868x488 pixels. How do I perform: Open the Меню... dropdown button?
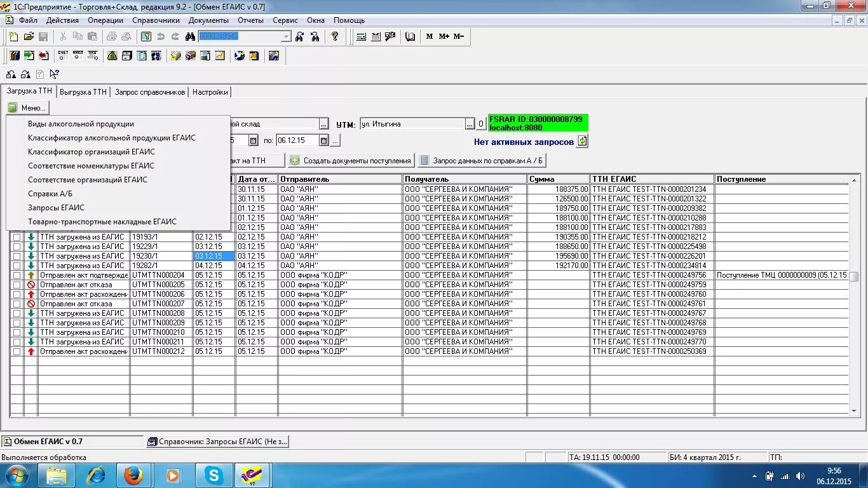point(27,108)
